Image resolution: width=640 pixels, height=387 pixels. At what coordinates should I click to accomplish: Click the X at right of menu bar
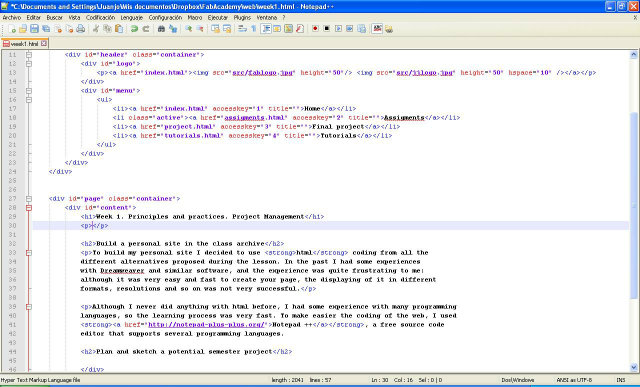(x=635, y=18)
